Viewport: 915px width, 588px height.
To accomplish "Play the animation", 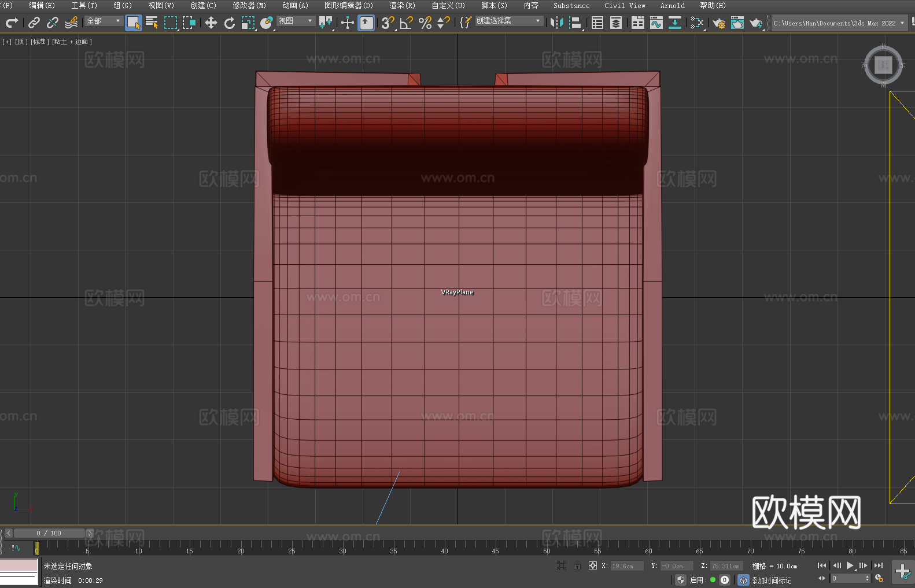I will (850, 565).
